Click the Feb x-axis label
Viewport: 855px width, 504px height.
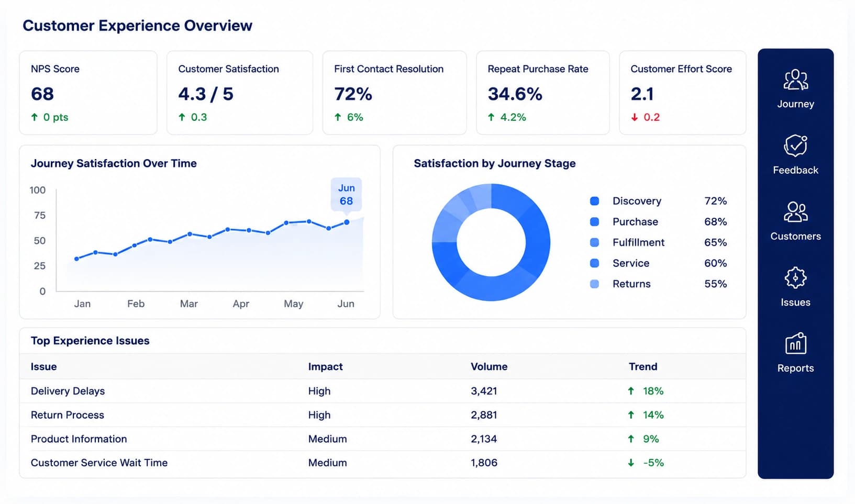136,304
